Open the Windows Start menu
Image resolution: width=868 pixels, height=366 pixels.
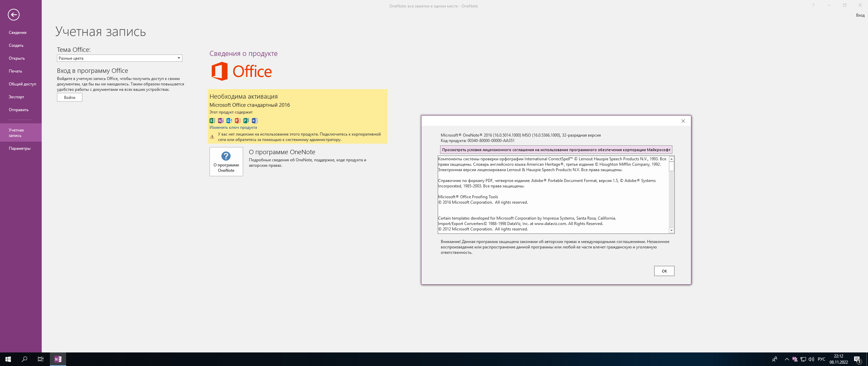click(8, 359)
